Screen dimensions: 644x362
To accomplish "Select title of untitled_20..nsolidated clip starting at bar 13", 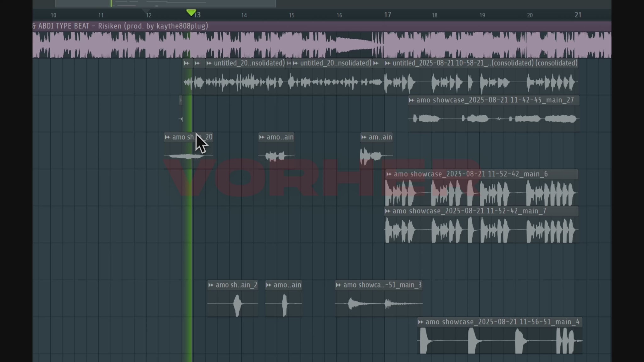I will 249,63.
